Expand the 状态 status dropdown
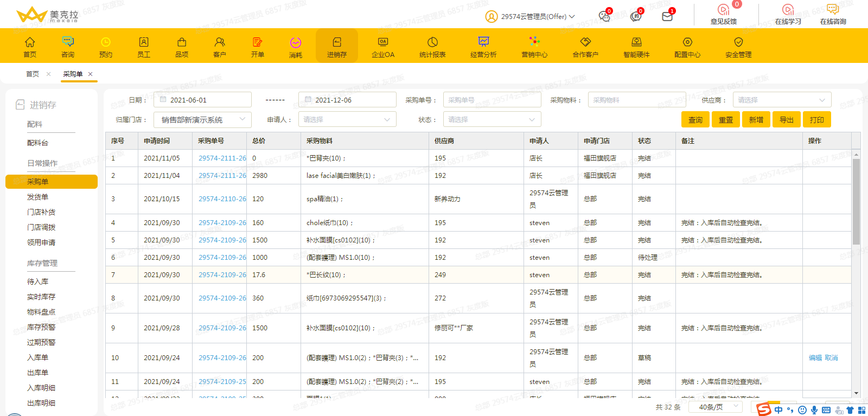868x416 pixels. [492, 119]
